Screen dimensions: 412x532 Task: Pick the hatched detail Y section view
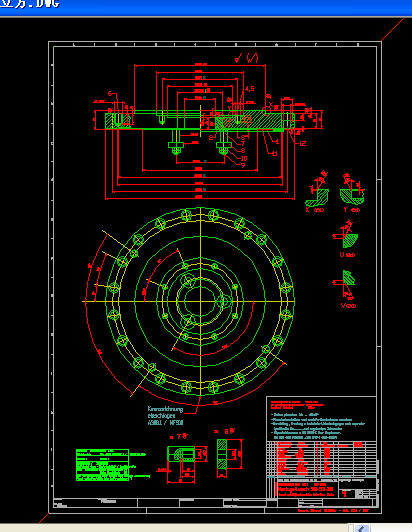352,196
